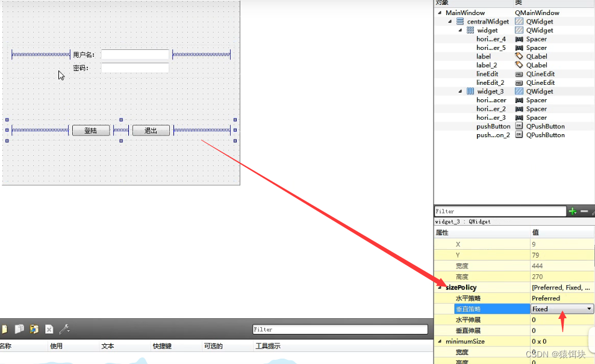Collapse the centralWidget tree node
Image resolution: width=595 pixels, height=364 pixels.
coord(450,22)
